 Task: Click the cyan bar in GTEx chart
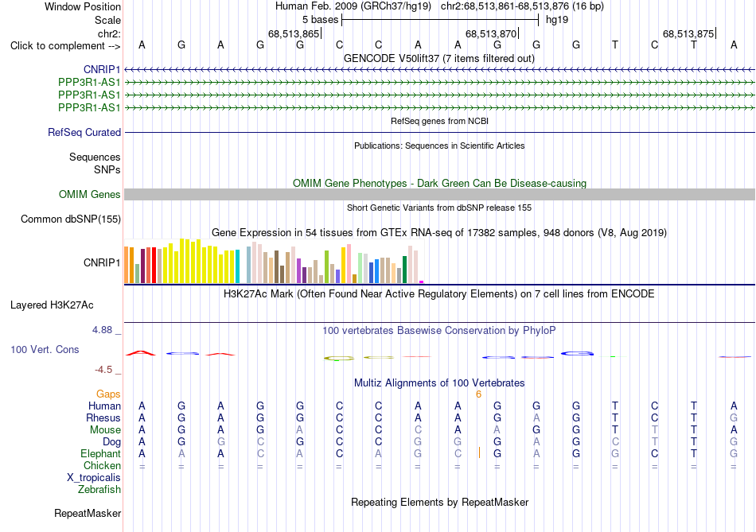[x=238, y=266]
